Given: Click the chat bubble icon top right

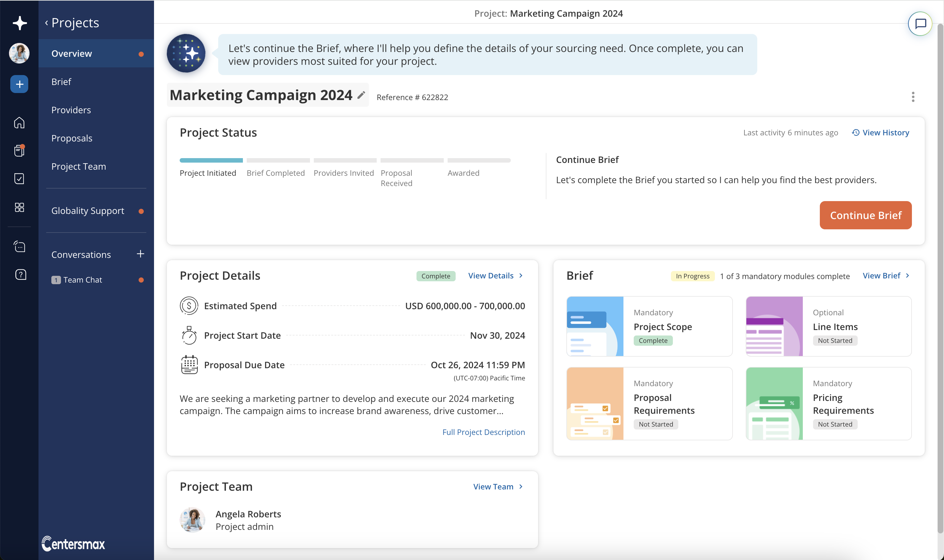Looking at the screenshot, I should pos(920,24).
